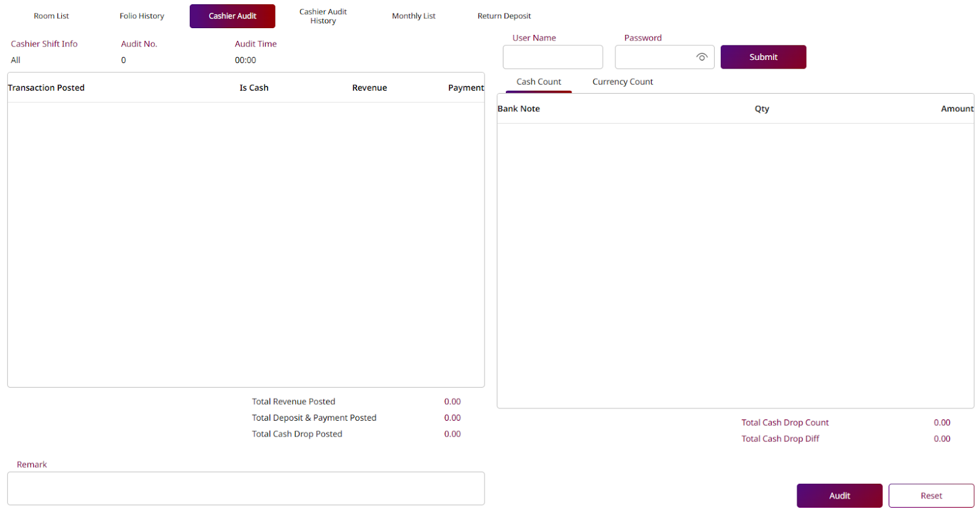980x509 pixels.
Task: Switch to Currency Count tab
Action: (622, 81)
